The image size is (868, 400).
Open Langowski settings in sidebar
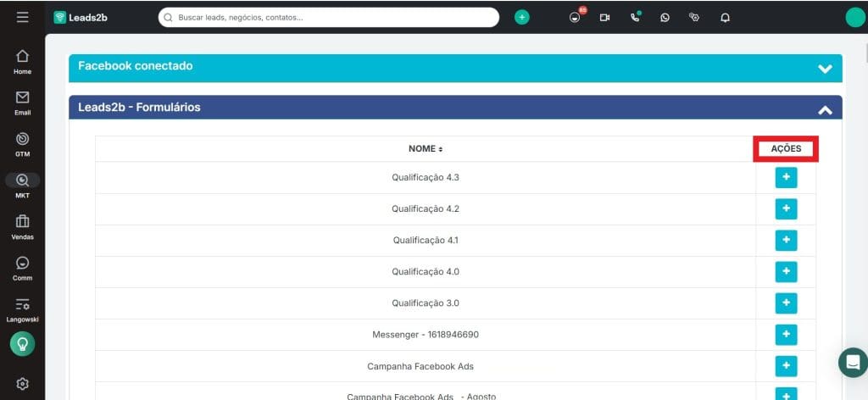point(22,310)
